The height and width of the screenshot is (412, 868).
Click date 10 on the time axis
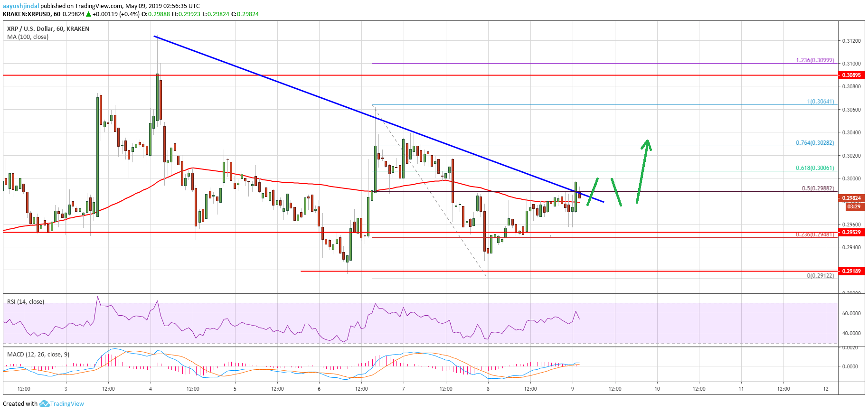click(657, 389)
